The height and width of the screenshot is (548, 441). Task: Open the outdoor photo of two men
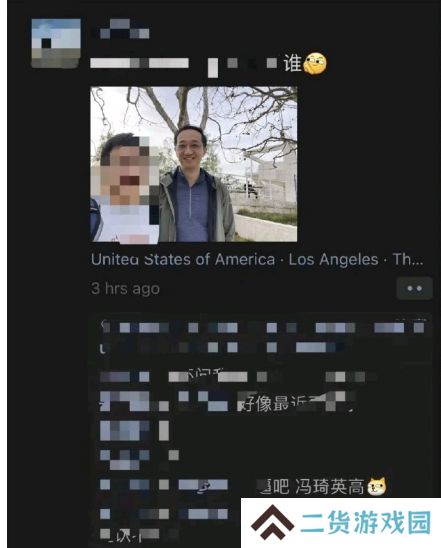click(x=194, y=164)
